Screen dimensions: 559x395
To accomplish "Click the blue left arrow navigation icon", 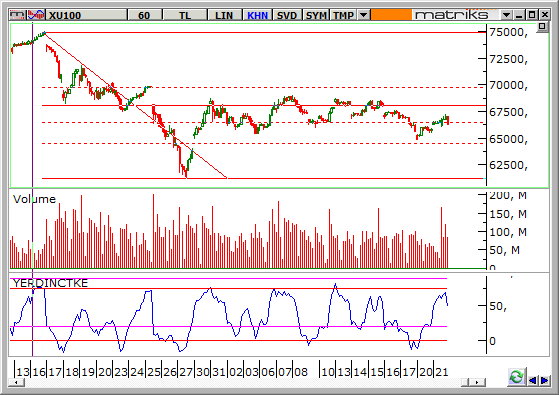I will [x=533, y=380].
